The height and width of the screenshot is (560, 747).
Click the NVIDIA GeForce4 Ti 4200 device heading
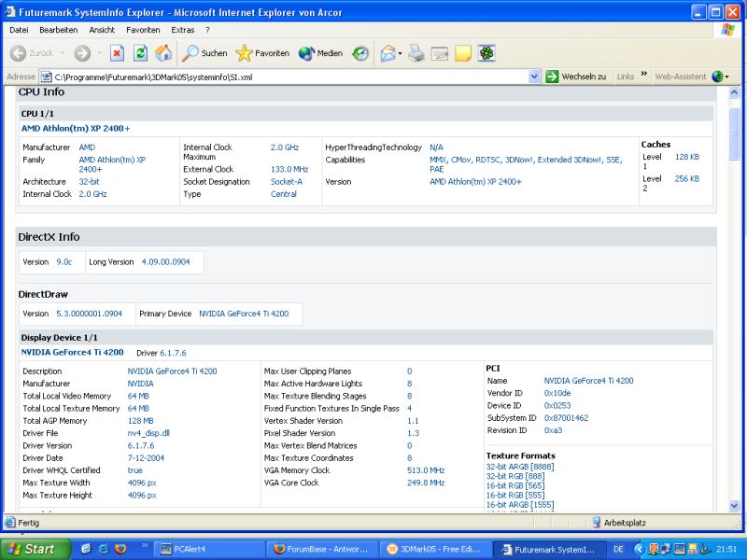(73, 352)
